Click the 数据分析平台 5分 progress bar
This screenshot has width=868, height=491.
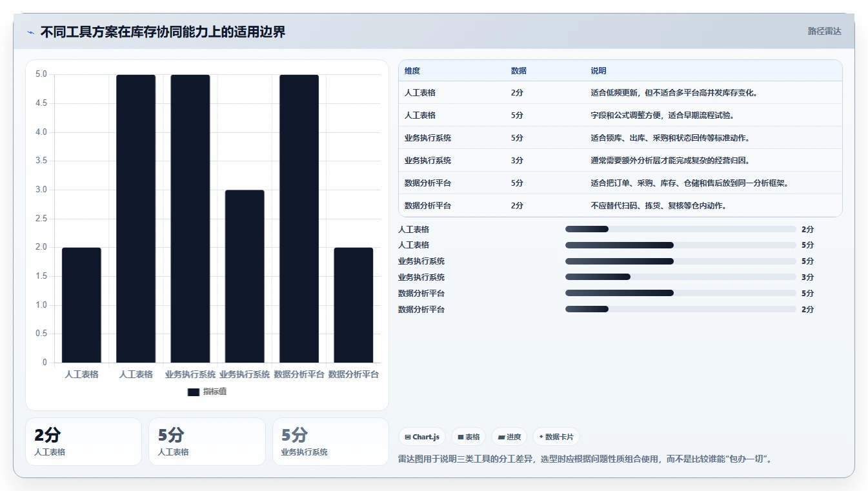pos(681,293)
